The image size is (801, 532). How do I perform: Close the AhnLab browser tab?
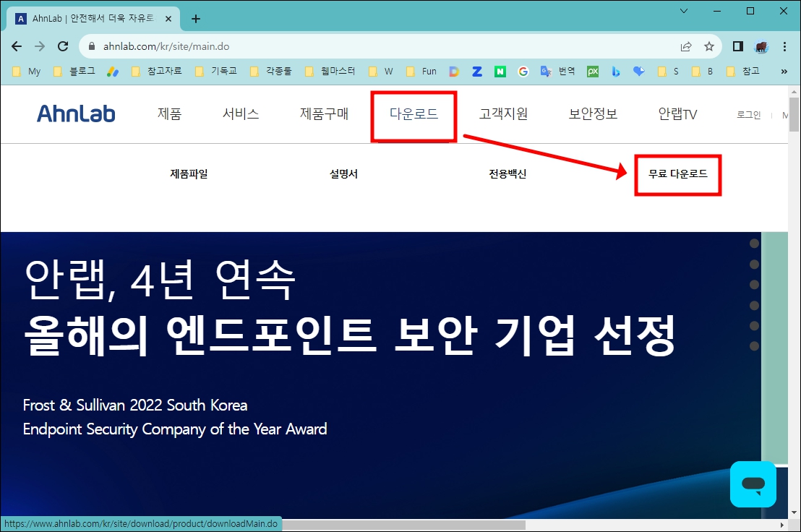168,19
